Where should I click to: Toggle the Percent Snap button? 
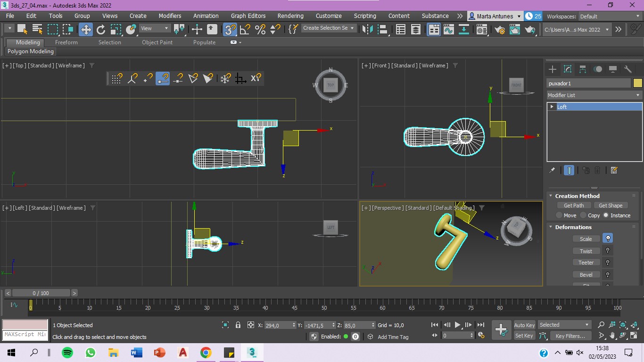260,29
